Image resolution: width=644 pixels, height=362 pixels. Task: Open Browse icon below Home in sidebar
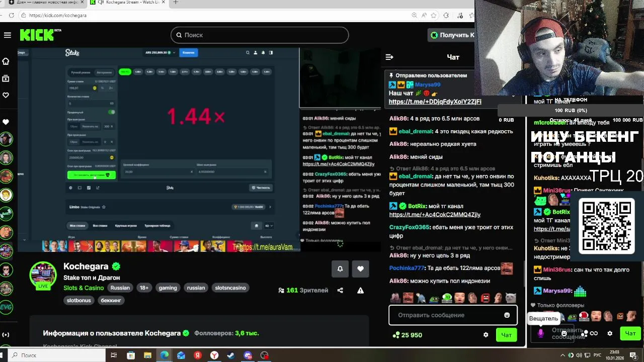(6, 78)
